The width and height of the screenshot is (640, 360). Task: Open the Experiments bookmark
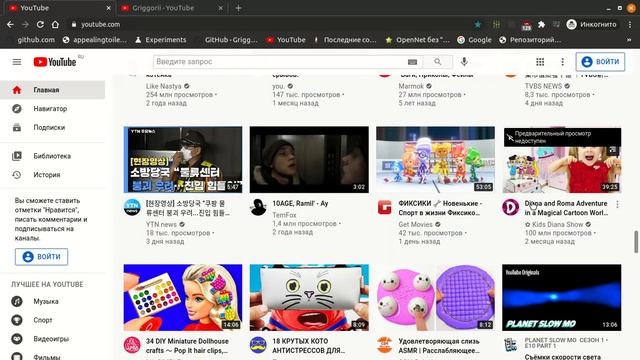pyautogui.click(x=161, y=40)
